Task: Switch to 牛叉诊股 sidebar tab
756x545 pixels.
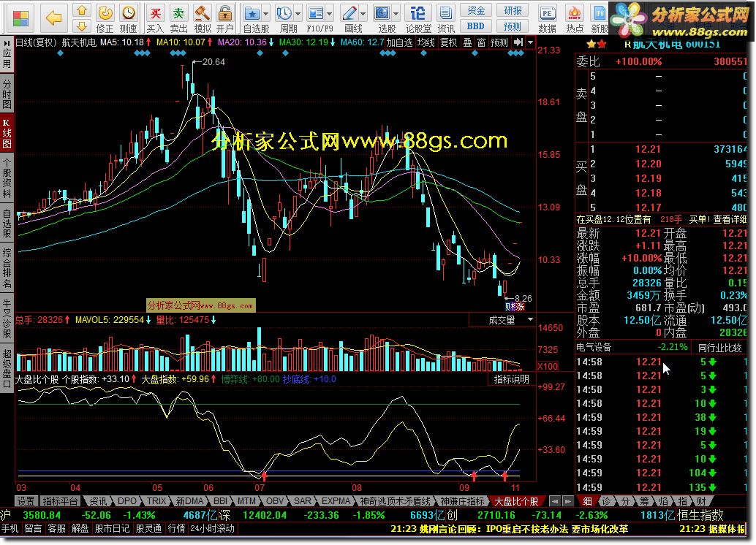Action: pos(7,318)
